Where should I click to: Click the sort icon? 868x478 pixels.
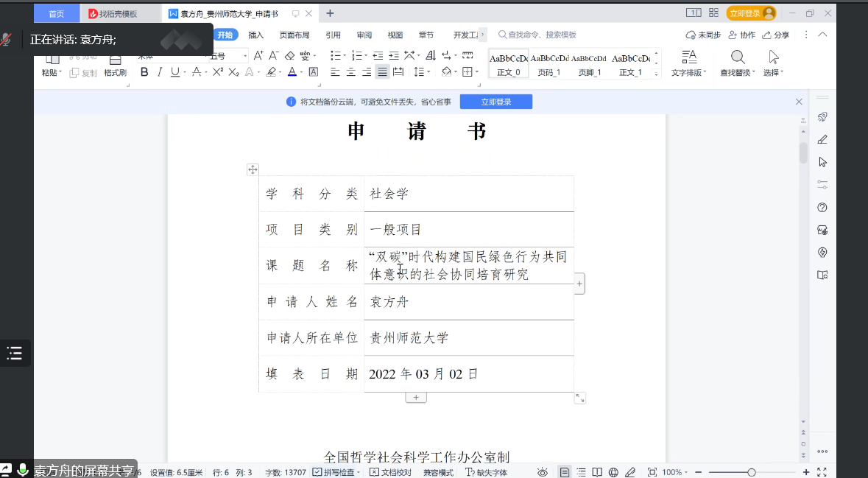point(431,55)
